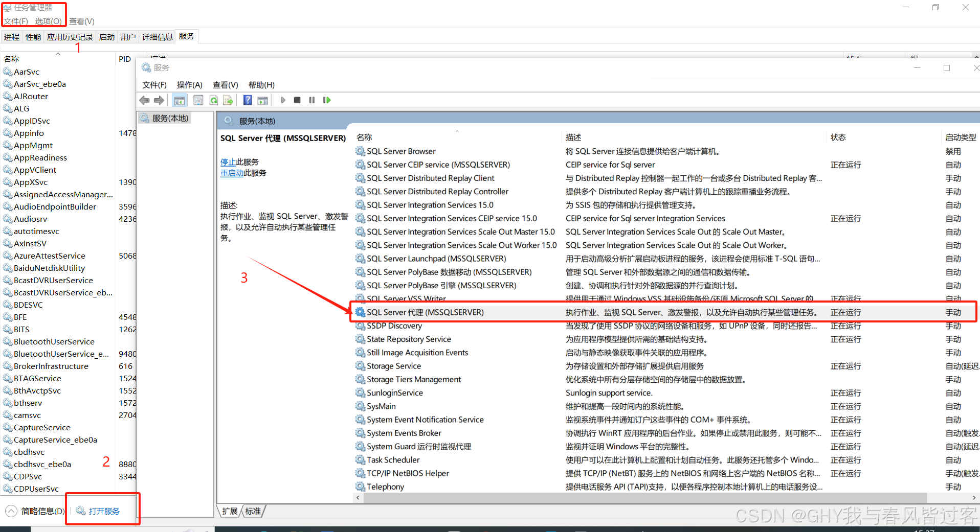980x532 pixels.
Task: Pause the service using the pause icon
Action: click(x=311, y=100)
